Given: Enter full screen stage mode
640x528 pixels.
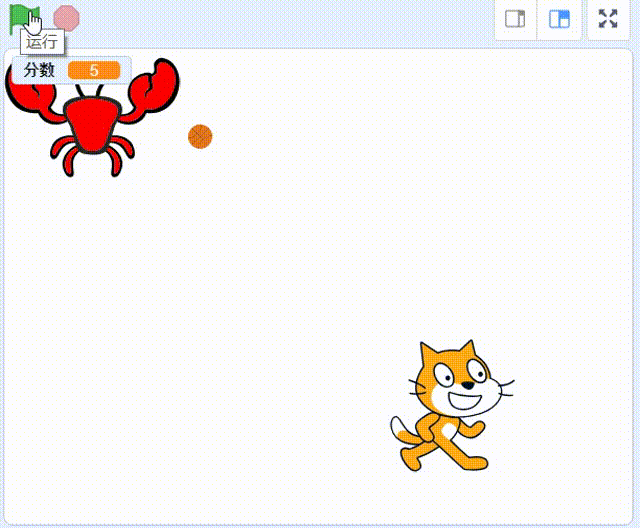Looking at the screenshot, I should tap(608, 19).
